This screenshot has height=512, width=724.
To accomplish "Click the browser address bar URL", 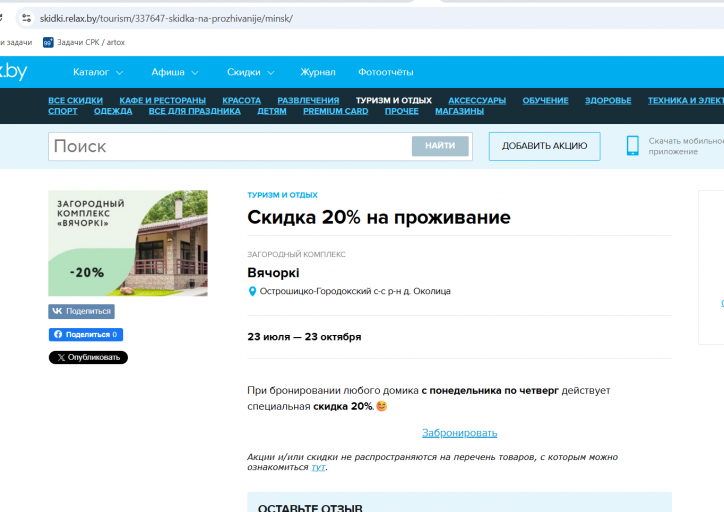I will pos(166,18).
